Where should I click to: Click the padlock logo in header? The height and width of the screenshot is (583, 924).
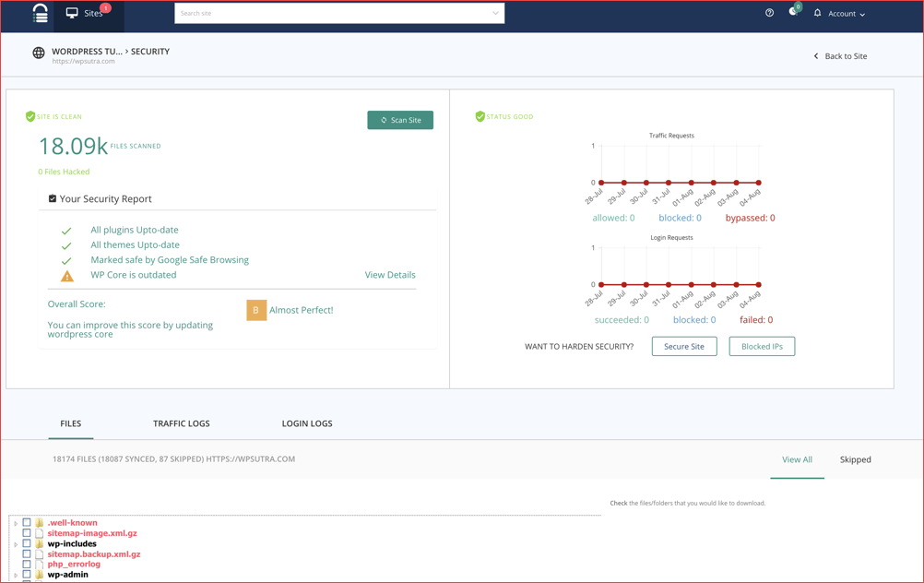coord(40,14)
